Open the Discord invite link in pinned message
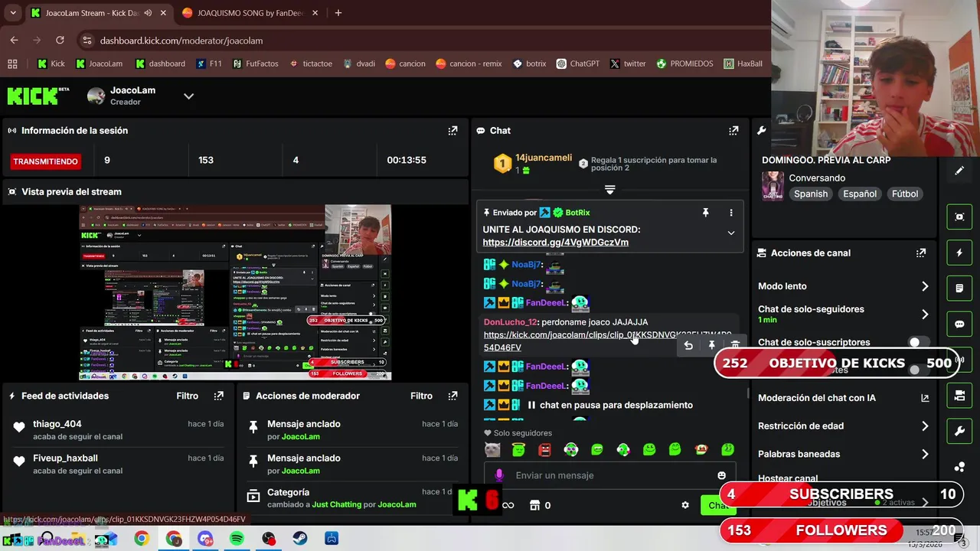Viewport: 980px width, 551px height. click(555, 243)
